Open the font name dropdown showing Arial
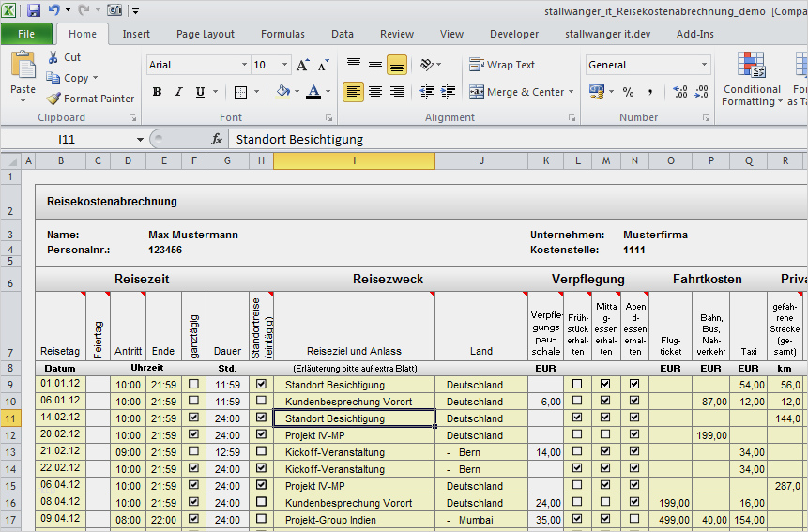Screen dimensions: 808x532 pyautogui.click(x=242, y=65)
